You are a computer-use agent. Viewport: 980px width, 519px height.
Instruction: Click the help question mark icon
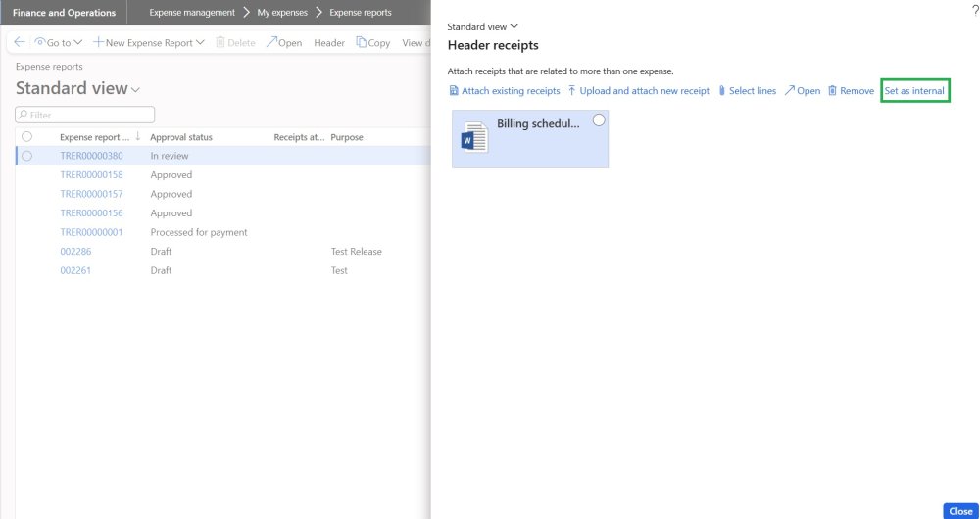pyautogui.click(x=976, y=11)
